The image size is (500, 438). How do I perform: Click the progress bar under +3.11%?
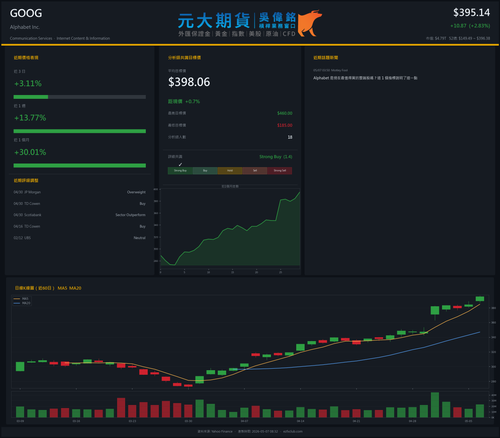tap(80, 97)
